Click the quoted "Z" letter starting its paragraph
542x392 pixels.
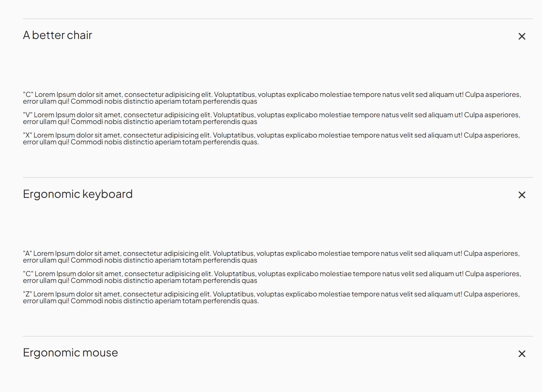coord(27,294)
